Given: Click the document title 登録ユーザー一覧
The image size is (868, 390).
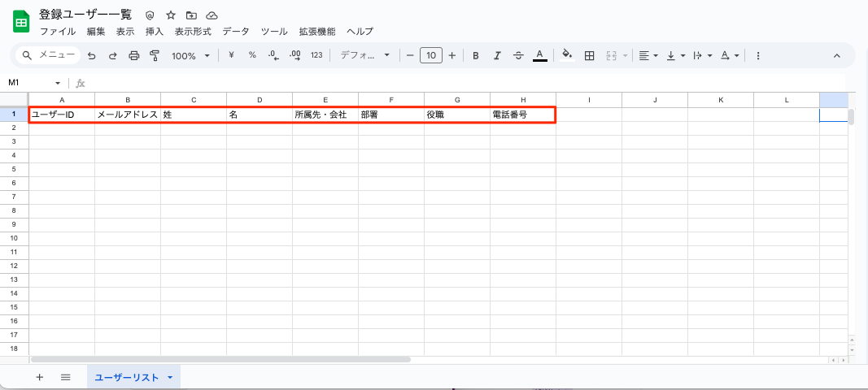Looking at the screenshot, I should point(85,15).
